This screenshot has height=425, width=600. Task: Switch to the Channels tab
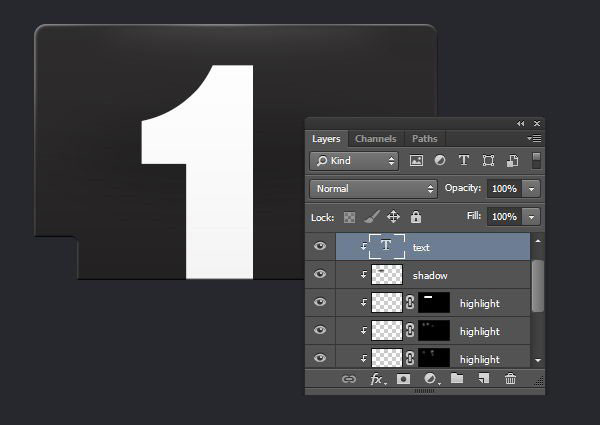376,139
